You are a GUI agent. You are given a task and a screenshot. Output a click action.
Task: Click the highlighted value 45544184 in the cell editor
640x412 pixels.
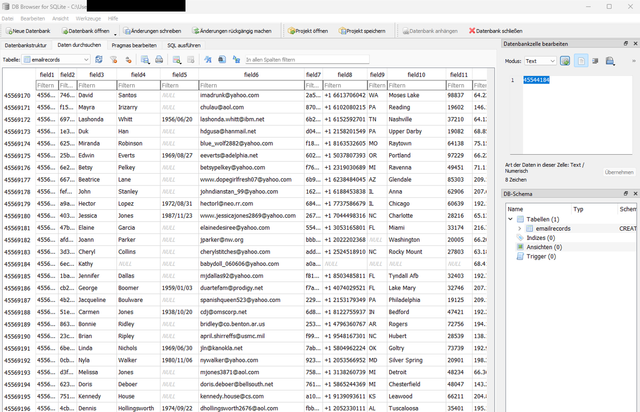tap(536, 80)
